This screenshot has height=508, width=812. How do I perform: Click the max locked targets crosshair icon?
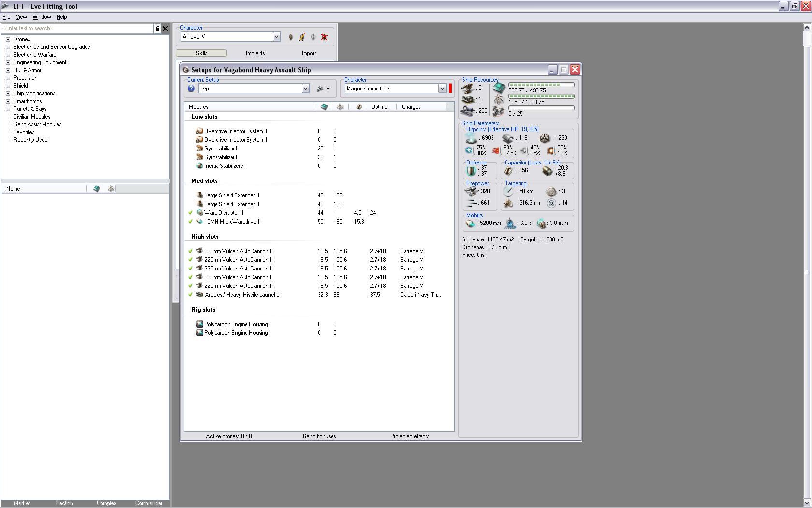(x=551, y=192)
